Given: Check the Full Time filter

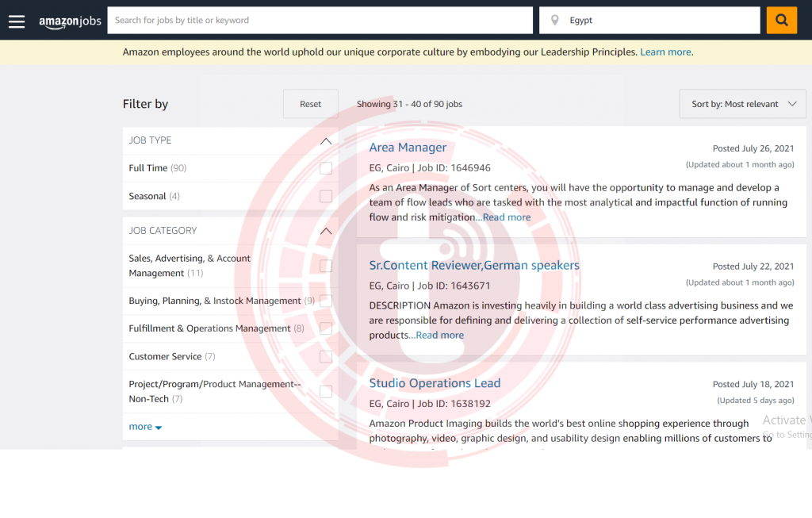Looking at the screenshot, I should point(326,168).
